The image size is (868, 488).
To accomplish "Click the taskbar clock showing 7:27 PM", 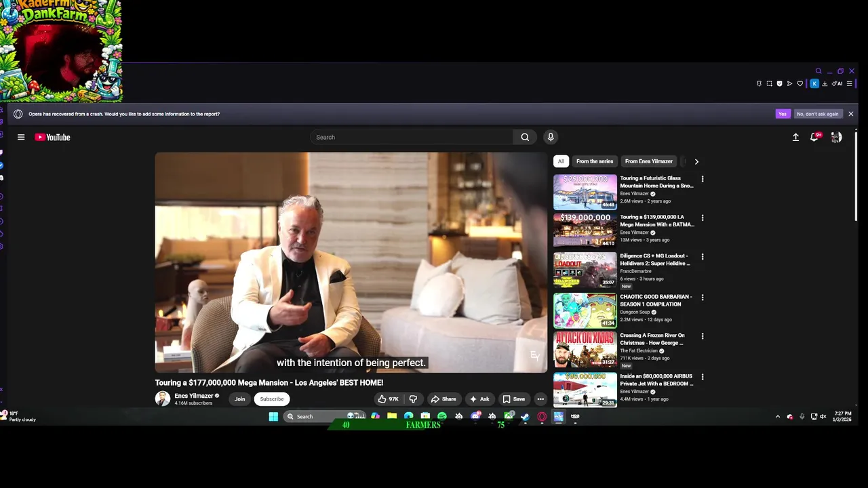I will 843,416.
